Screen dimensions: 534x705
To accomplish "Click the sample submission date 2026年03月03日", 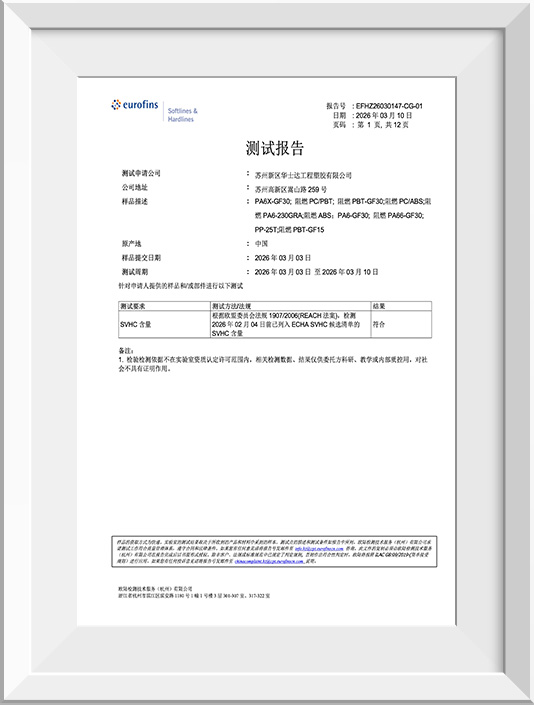I will click(283, 258).
